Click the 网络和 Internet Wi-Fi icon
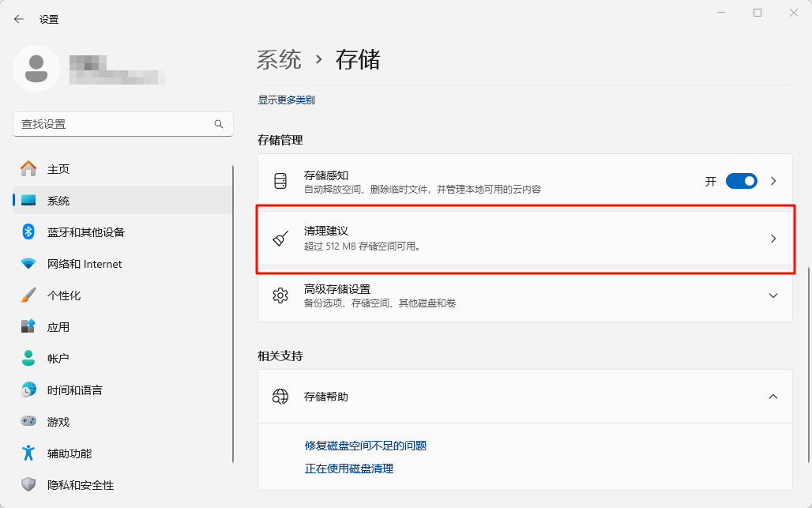The height and width of the screenshot is (508, 812). (28, 264)
